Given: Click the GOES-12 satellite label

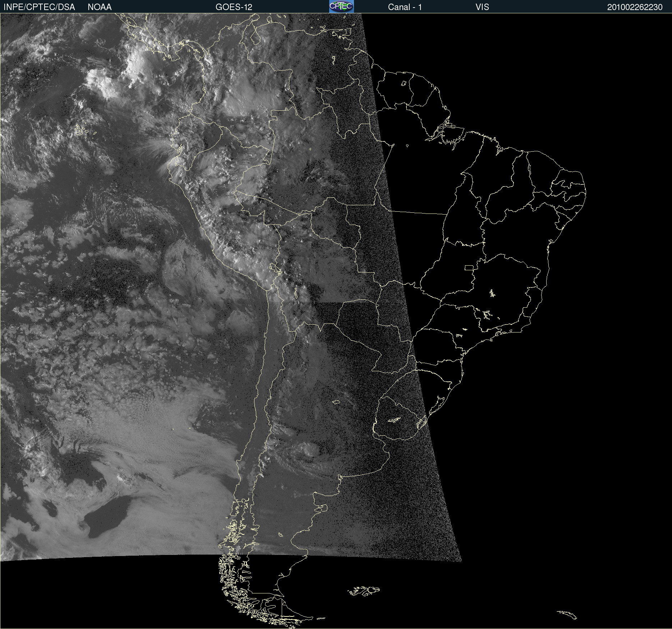Looking at the screenshot, I should click(234, 7).
